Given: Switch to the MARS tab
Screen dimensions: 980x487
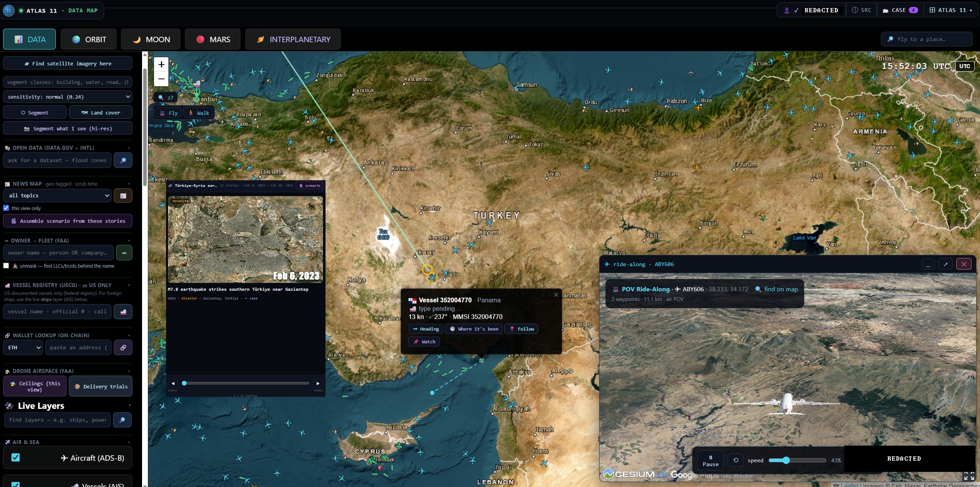Looking at the screenshot, I should [x=212, y=39].
